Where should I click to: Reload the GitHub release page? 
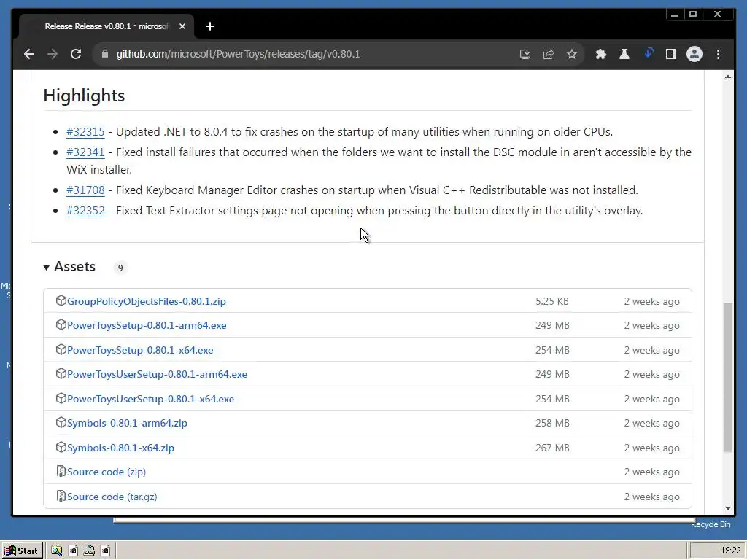pyautogui.click(x=75, y=54)
